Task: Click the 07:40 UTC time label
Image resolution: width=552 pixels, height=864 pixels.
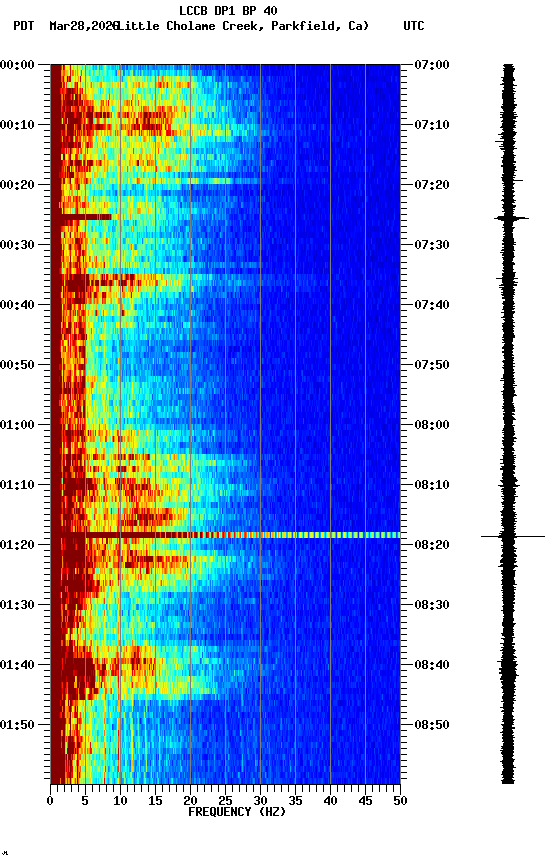Action: pos(432,305)
